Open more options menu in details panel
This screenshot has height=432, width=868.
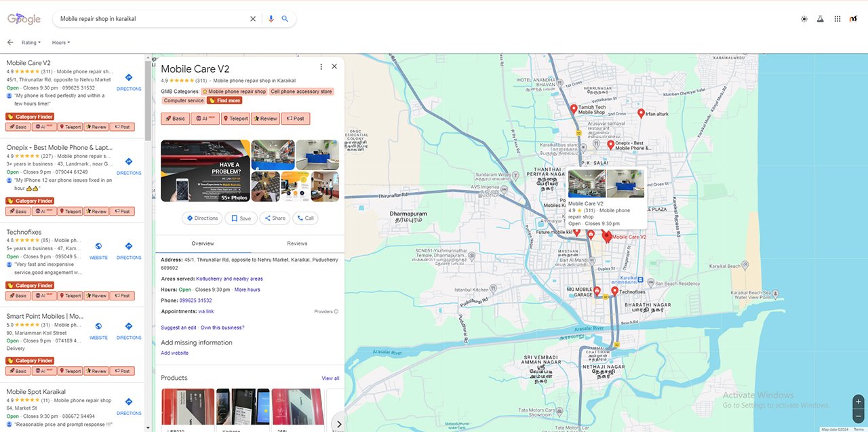tap(321, 66)
